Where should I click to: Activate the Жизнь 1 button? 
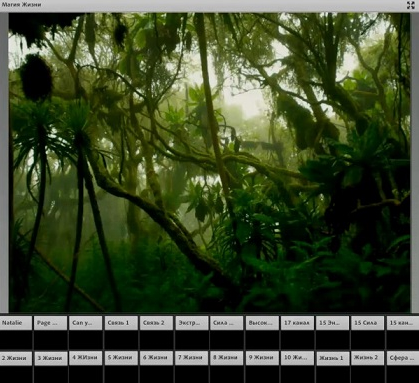332,358
